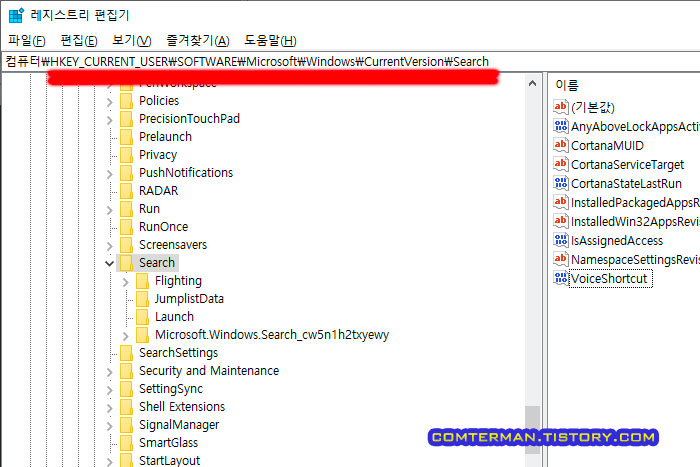Collapse the Search key

pyautogui.click(x=109, y=263)
